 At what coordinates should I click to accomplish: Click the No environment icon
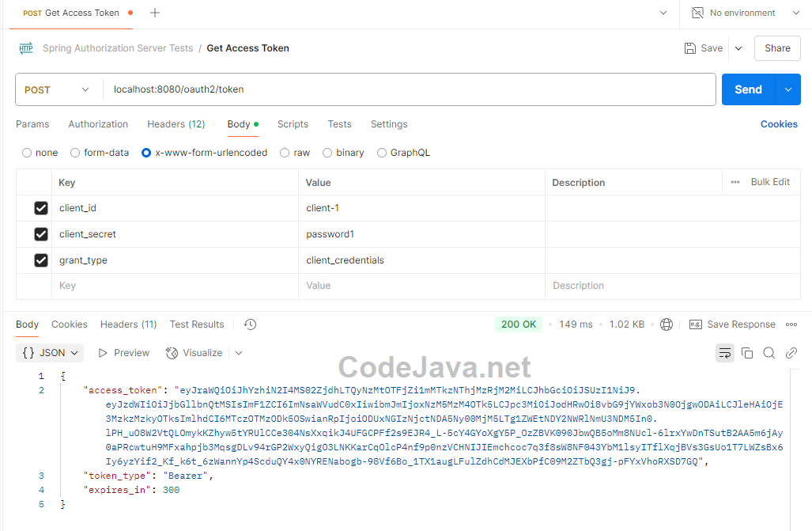pos(697,13)
